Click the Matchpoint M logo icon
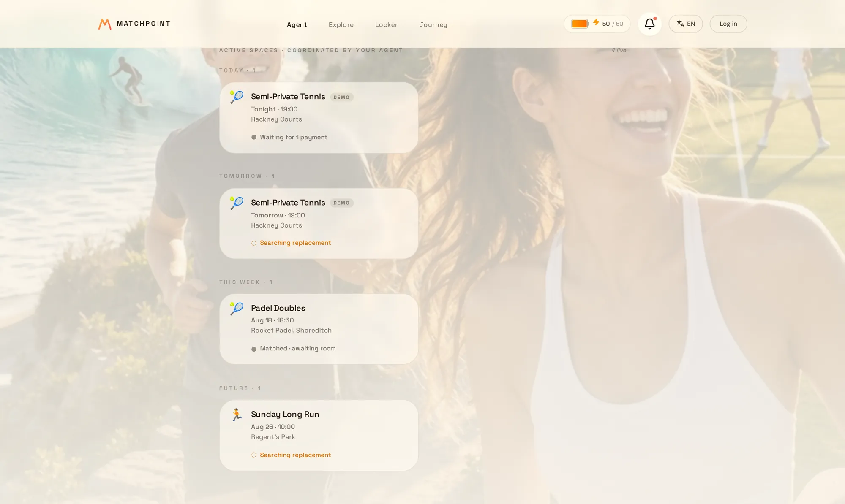Viewport: 845px width, 504px height. (105, 24)
